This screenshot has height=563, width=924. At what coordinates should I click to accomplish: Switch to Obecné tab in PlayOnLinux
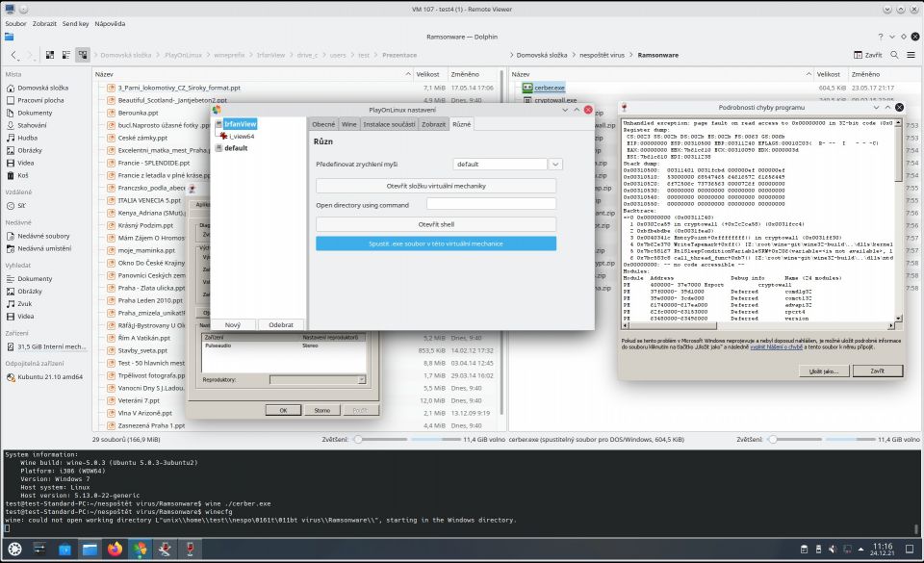323,124
